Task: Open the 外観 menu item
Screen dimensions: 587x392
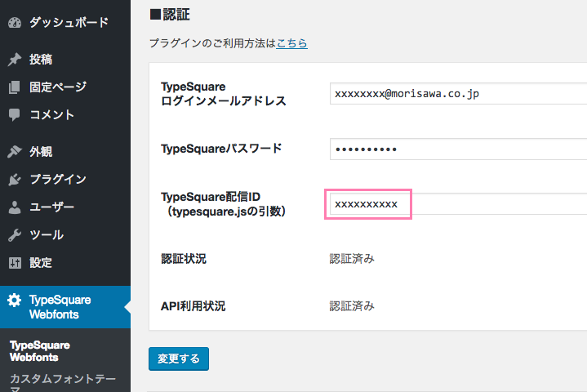Action: tap(41, 151)
